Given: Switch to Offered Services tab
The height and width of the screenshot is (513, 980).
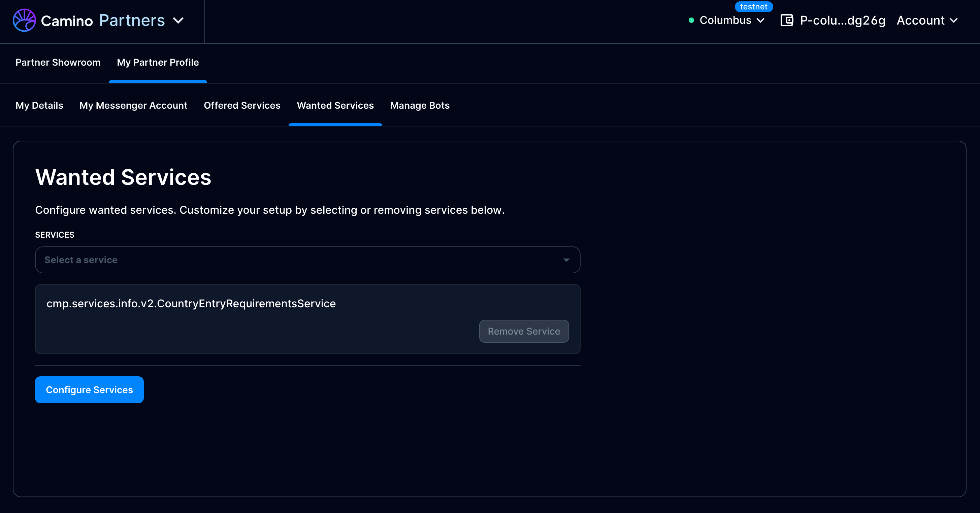Looking at the screenshot, I should (x=242, y=105).
